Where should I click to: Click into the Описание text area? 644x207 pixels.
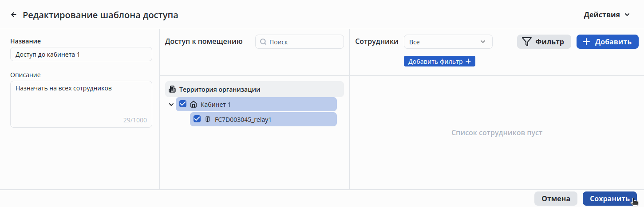[x=81, y=102]
